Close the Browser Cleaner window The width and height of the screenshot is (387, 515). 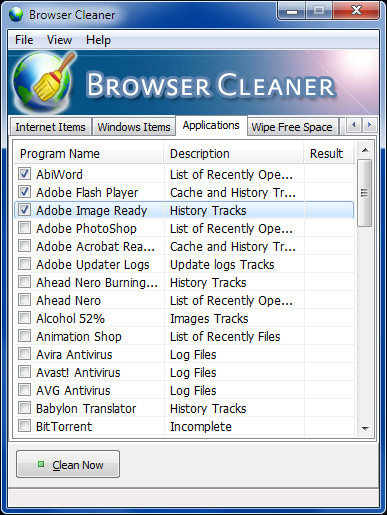coord(356,12)
